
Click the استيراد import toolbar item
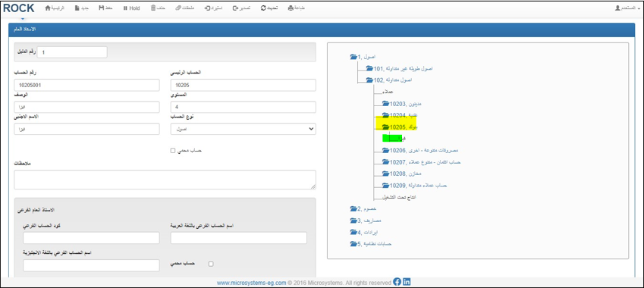214,8
